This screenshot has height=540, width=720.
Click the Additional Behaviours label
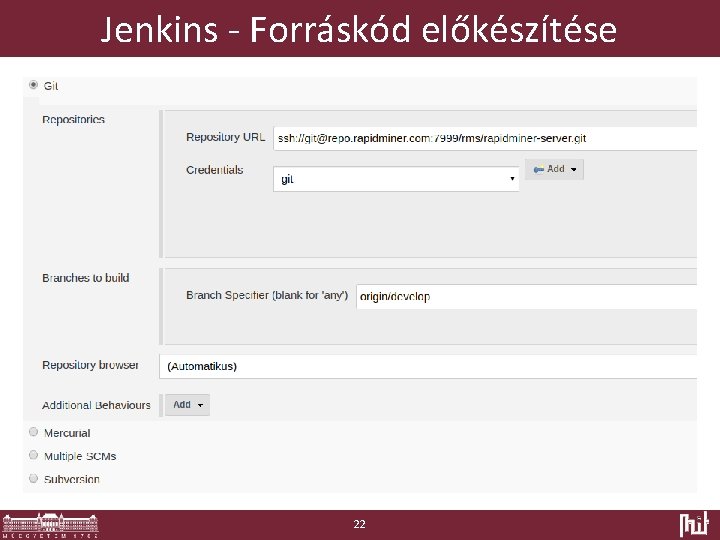click(96, 405)
